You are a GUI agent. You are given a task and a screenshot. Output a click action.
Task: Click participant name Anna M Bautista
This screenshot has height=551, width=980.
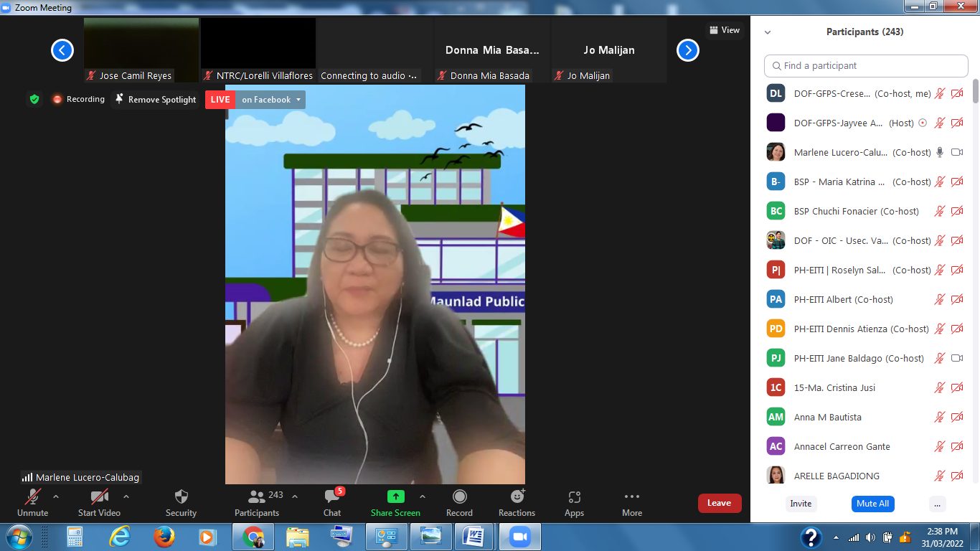pos(827,417)
